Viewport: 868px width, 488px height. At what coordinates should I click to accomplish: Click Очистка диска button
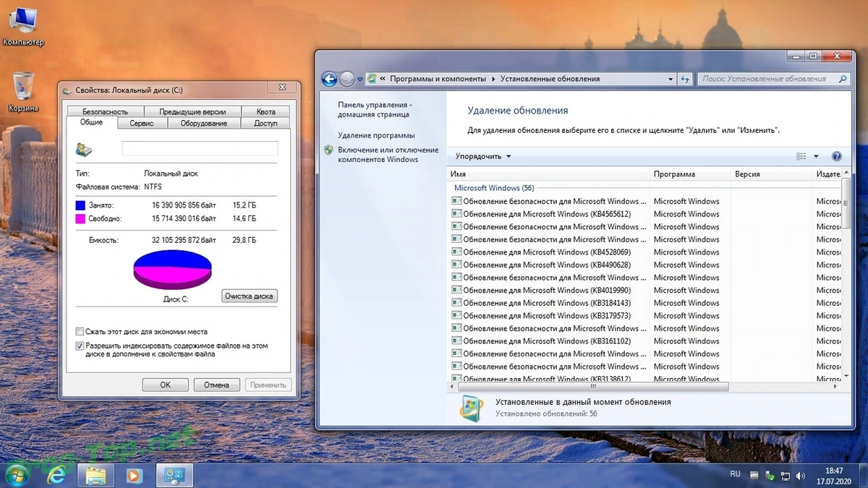[250, 296]
